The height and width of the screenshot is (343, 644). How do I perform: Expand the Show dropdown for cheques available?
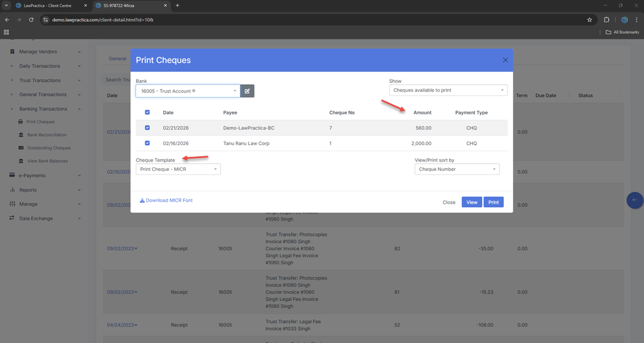[448, 90]
